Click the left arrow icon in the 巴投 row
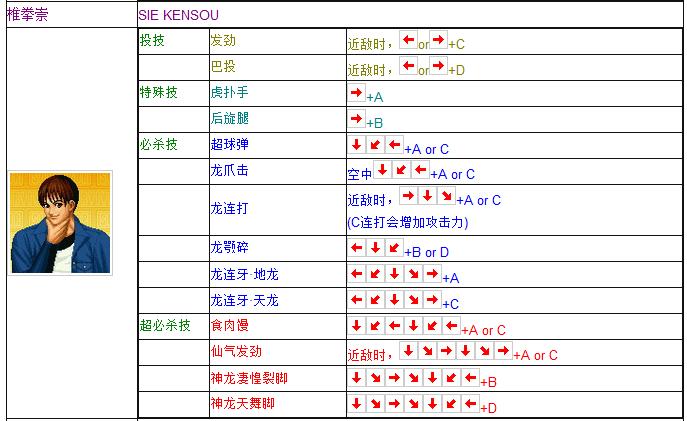Viewport: 687px width, 421px height. (408, 66)
